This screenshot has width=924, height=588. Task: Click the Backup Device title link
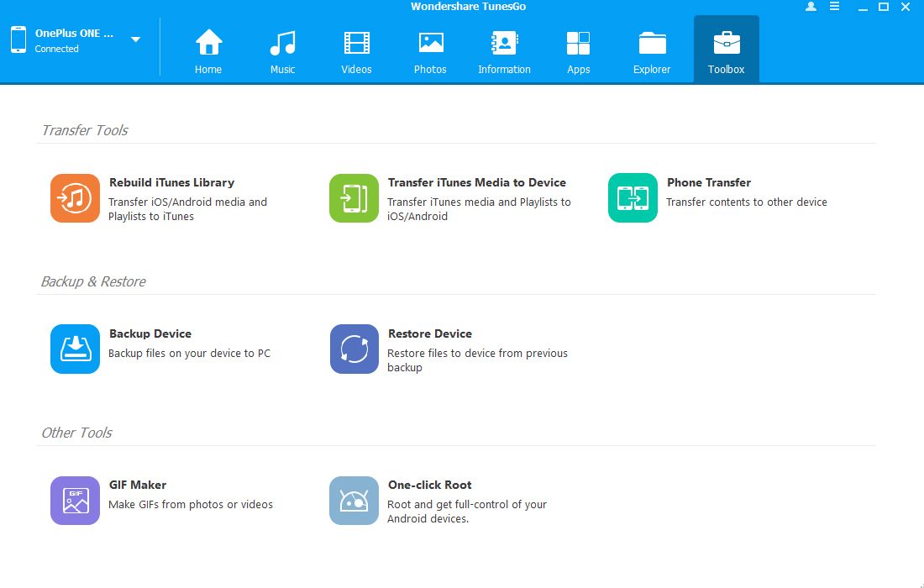[150, 333]
